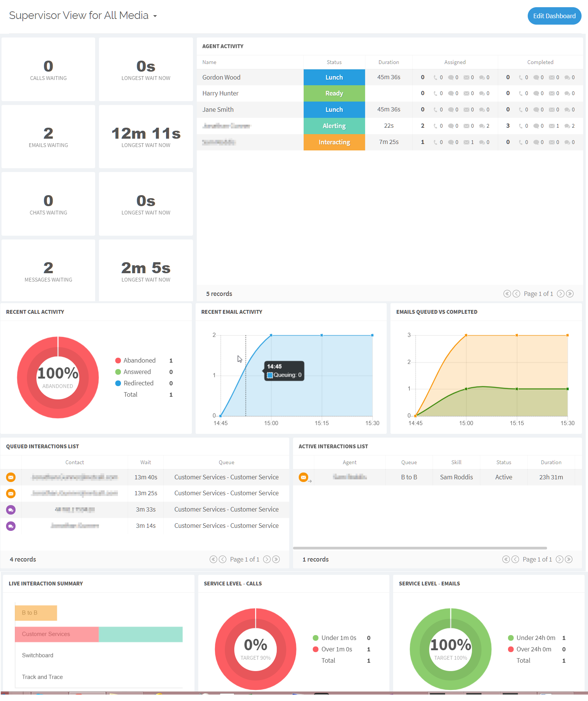Open the Supervisor View for All Media dropdown
The width and height of the screenshot is (588, 701).
pyautogui.click(x=155, y=16)
